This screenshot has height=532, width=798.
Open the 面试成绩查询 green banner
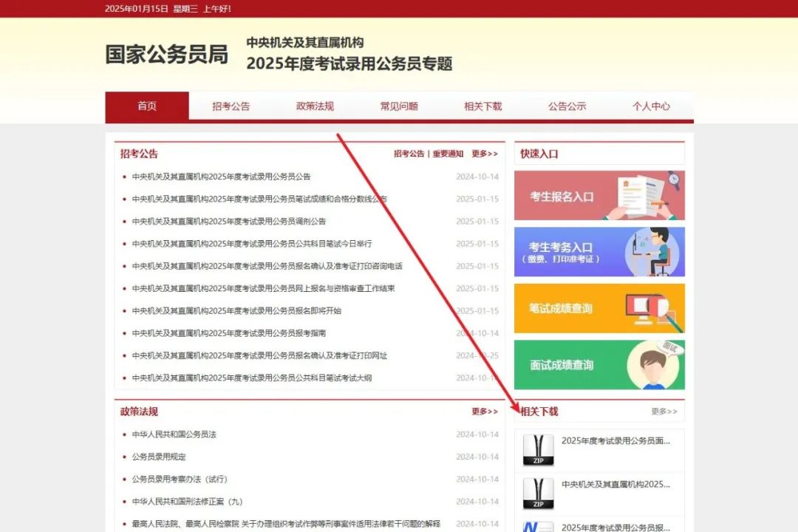pyautogui.click(x=599, y=364)
